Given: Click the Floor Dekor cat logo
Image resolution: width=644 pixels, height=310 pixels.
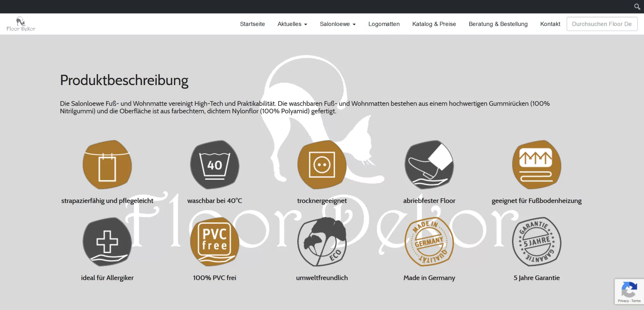Looking at the screenshot, I should pos(21,24).
